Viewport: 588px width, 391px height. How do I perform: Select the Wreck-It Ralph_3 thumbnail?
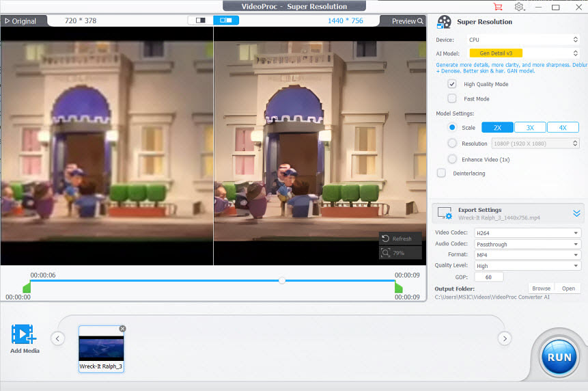101,349
